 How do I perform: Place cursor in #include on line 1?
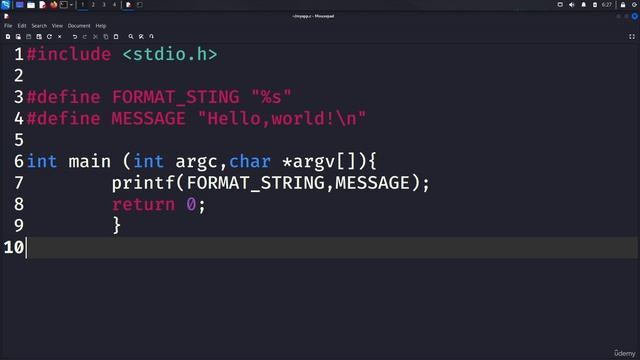pos(69,54)
